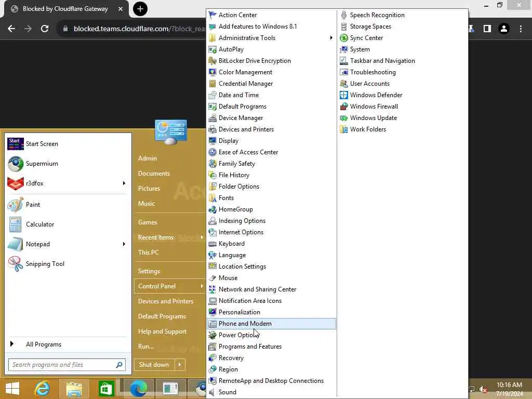Open the Documents link in Start menu
This screenshot has width=532, height=399.
pyautogui.click(x=154, y=174)
